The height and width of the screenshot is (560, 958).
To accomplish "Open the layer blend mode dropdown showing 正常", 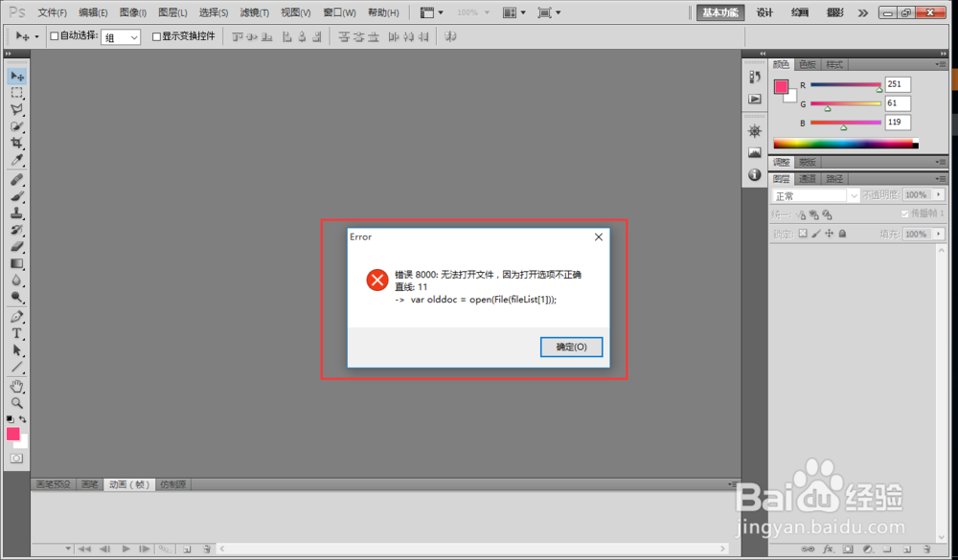I will click(812, 194).
